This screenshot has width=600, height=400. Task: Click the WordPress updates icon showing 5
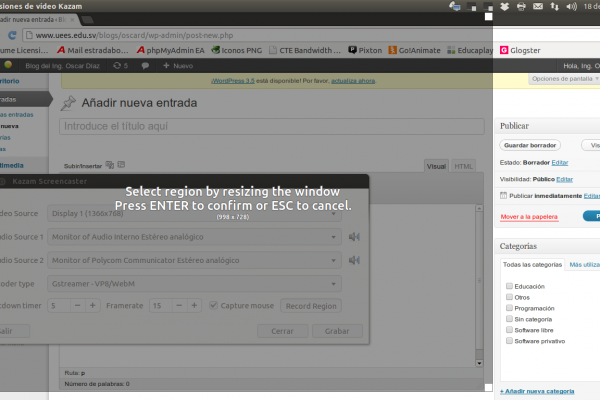(x=120, y=66)
